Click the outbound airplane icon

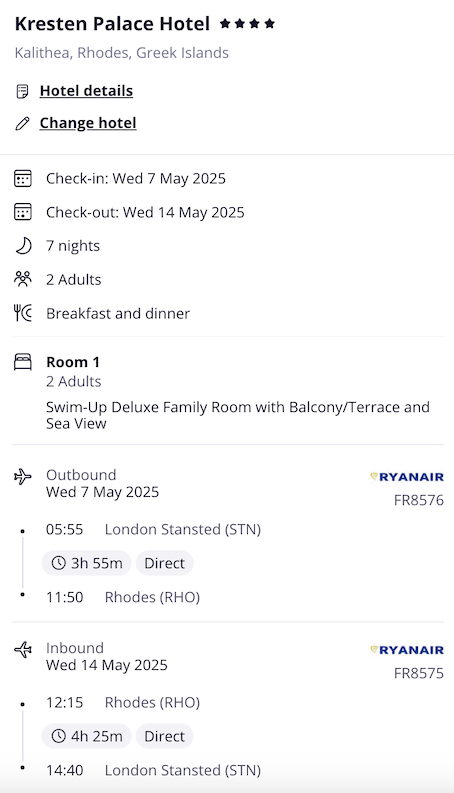(23, 476)
